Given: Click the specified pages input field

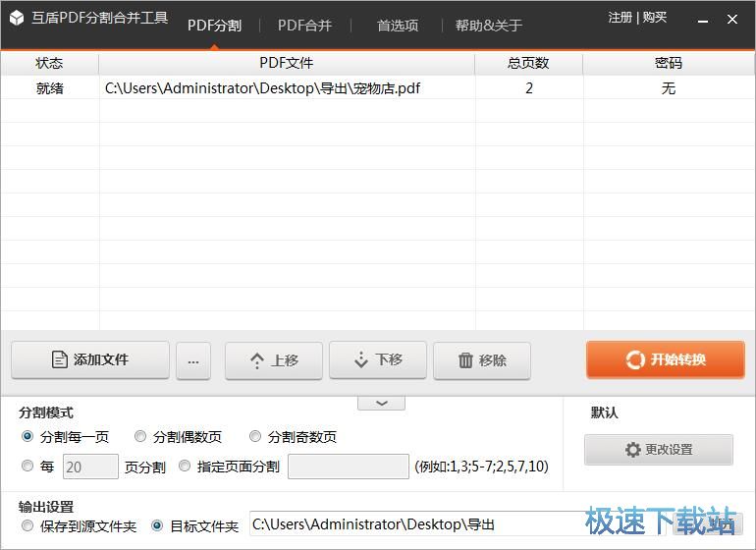Looking at the screenshot, I should [x=349, y=467].
